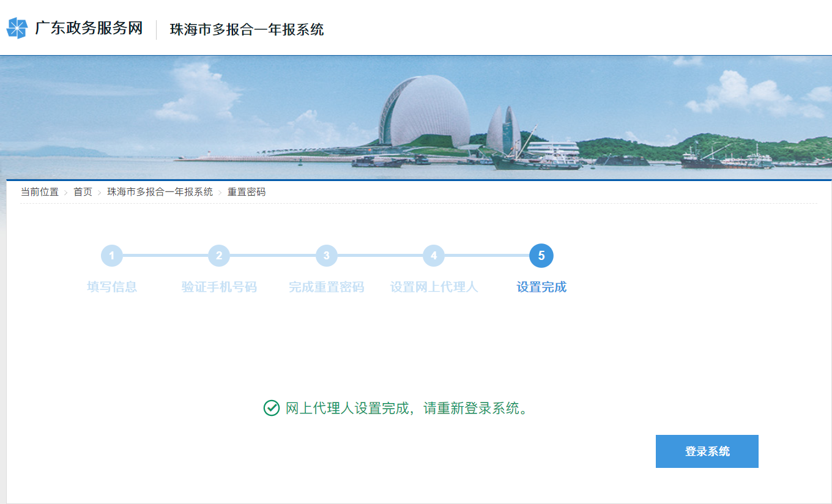The width and height of the screenshot is (832, 504).
Task: Click the 设置完成 step label
Action: point(541,287)
